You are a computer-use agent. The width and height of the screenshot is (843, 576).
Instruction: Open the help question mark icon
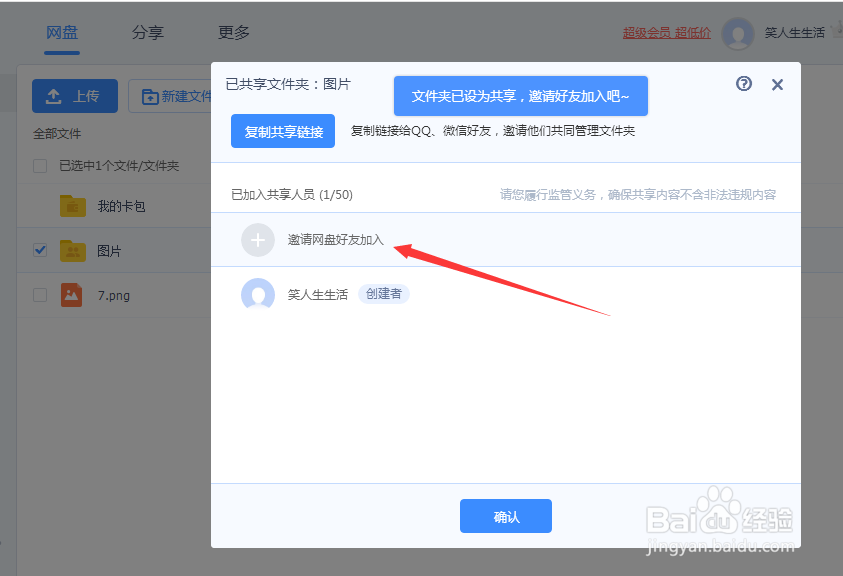pos(743,84)
